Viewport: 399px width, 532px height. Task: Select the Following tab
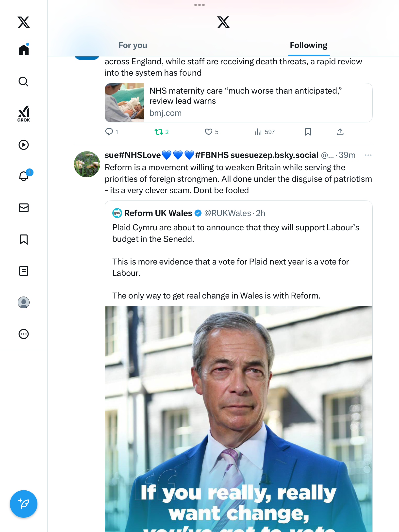click(x=308, y=45)
